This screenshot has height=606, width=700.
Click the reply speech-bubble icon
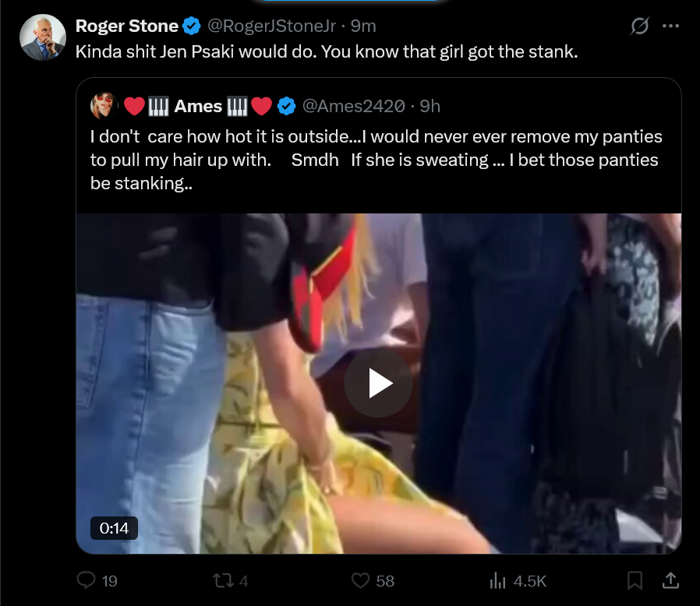tap(86, 580)
